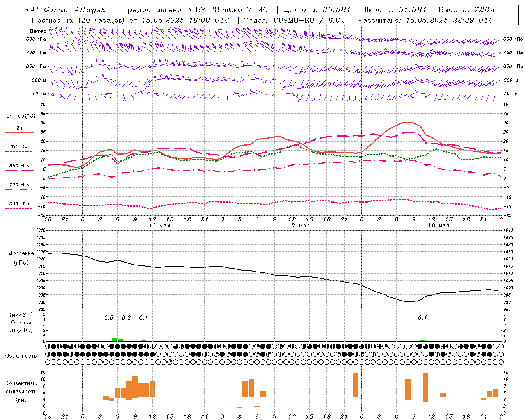This screenshot has height=420, width=525.
Task: Click the 16 мая date label
Action: (x=159, y=226)
